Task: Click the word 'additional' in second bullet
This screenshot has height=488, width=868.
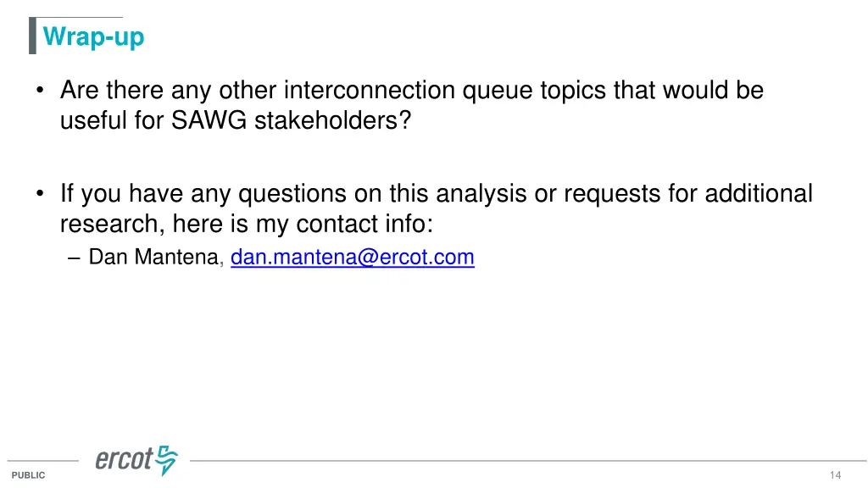Action: [759, 194]
